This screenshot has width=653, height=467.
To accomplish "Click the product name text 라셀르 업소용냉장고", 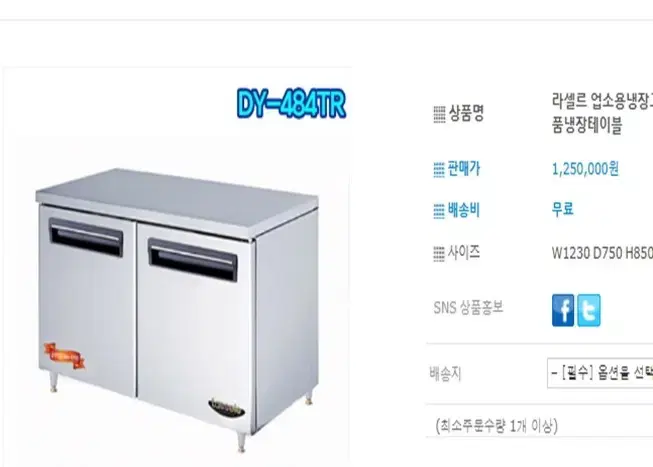I will pyautogui.click(x=602, y=101).
